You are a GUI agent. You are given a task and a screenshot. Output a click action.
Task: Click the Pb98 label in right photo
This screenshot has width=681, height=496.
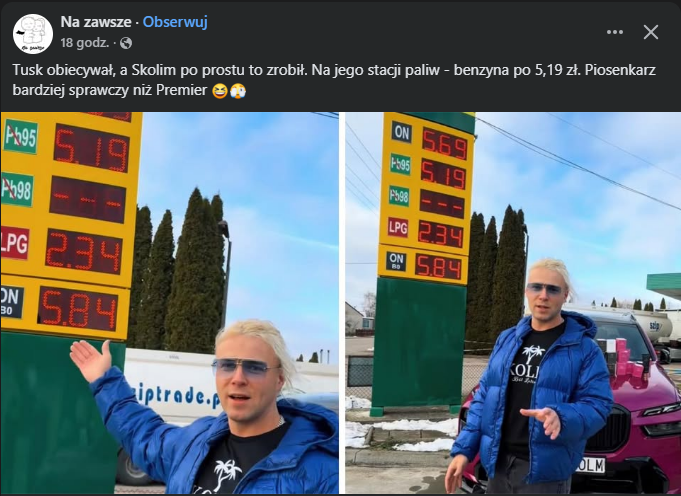click(x=399, y=196)
